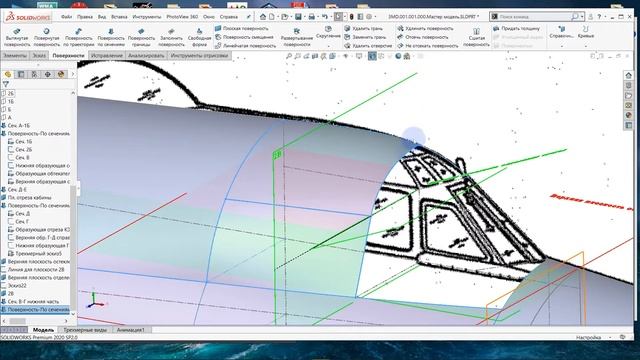Open FeatureManager design tree tab icon
Image resolution: width=640 pixels, height=360 pixels.
click(x=8, y=74)
